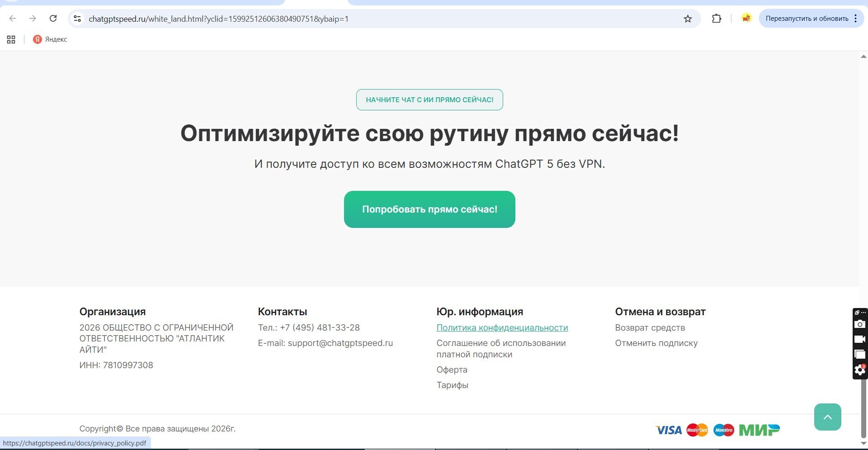Reload the page with refresh icon

[53, 19]
